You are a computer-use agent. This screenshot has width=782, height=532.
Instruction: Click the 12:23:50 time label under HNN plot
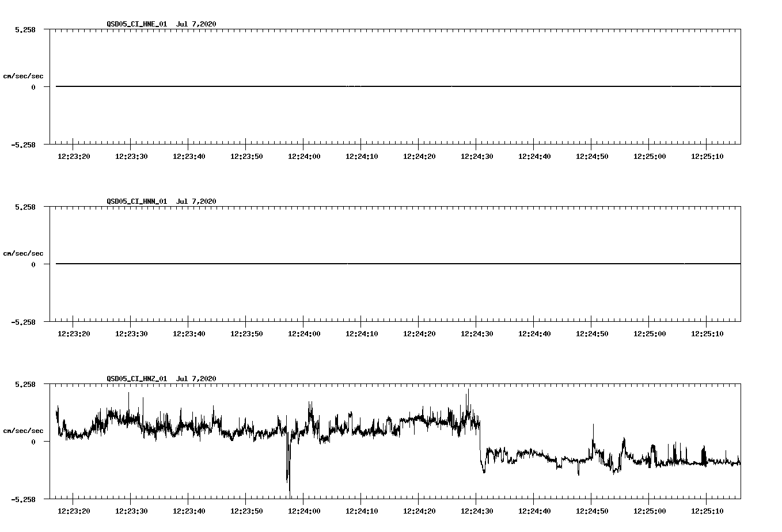246,334
